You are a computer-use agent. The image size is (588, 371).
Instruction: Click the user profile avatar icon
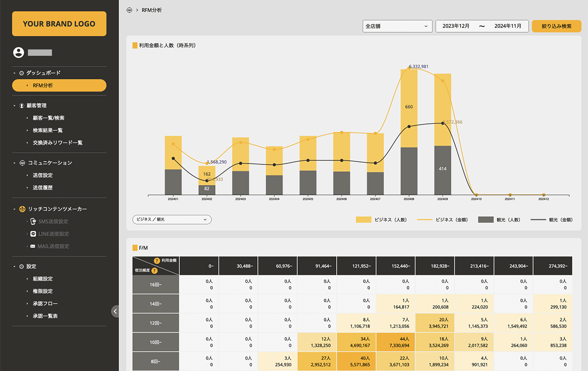(19, 52)
